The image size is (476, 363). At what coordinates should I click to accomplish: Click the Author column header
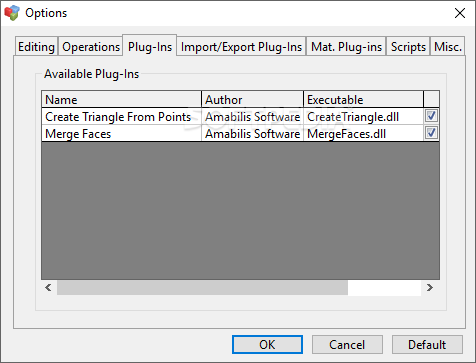pos(252,99)
